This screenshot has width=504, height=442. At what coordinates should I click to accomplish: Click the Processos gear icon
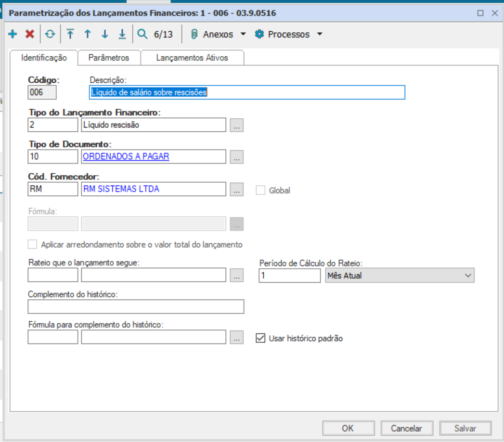(259, 34)
